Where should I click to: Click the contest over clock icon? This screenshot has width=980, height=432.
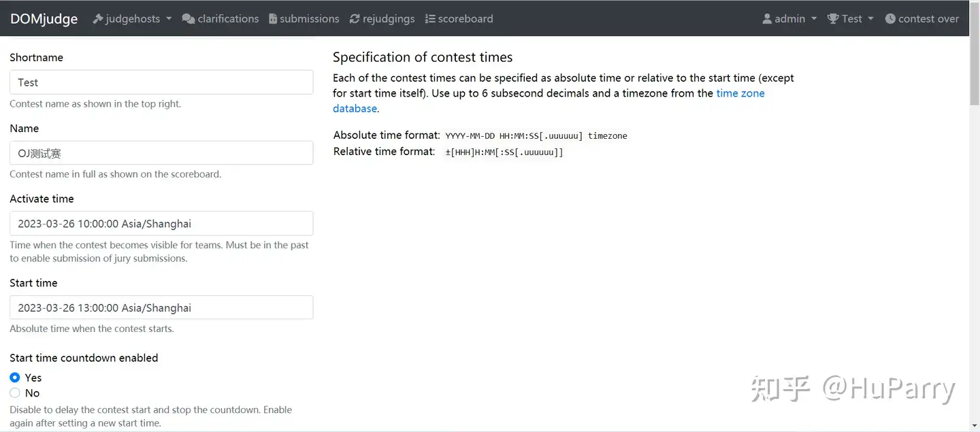890,19
